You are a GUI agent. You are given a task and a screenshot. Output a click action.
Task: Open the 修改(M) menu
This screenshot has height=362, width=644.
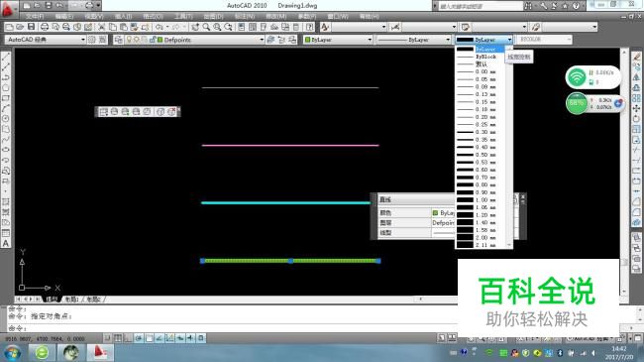click(275, 17)
